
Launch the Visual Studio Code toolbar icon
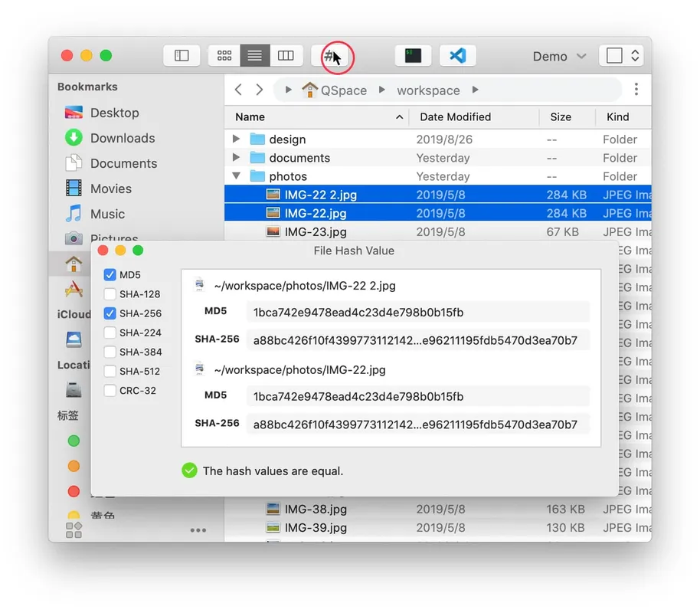click(x=457, y=56)
